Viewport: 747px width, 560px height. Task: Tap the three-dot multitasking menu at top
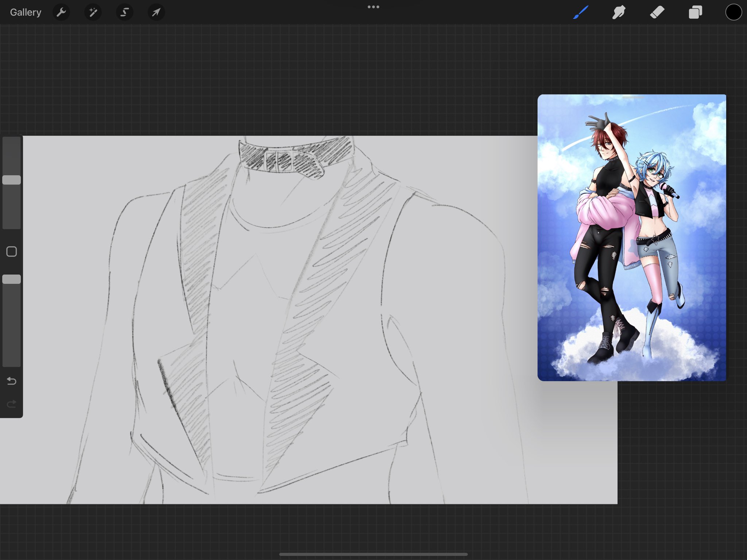pyautogui.click(x=373, y=7)
